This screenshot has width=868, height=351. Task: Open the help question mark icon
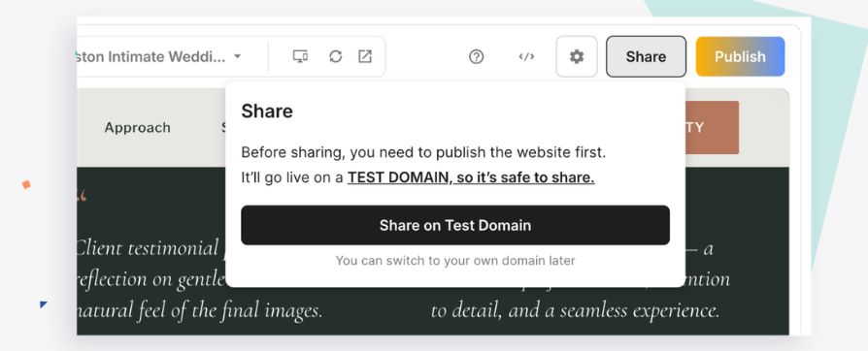click(476, 56)
